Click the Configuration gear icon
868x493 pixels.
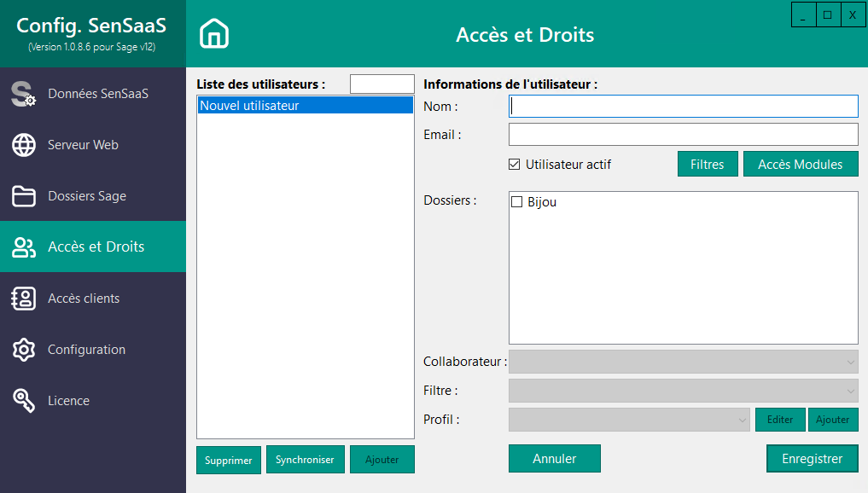(x=25, y=349)
